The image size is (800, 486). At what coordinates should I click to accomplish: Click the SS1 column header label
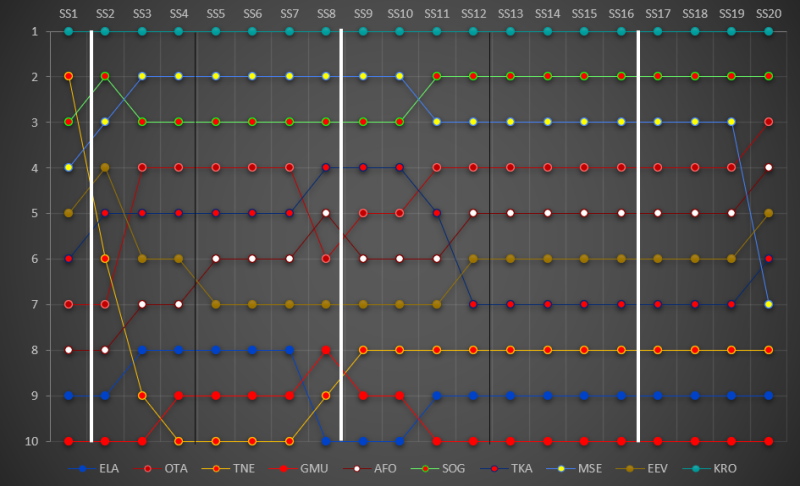click(x=68, y=14)
